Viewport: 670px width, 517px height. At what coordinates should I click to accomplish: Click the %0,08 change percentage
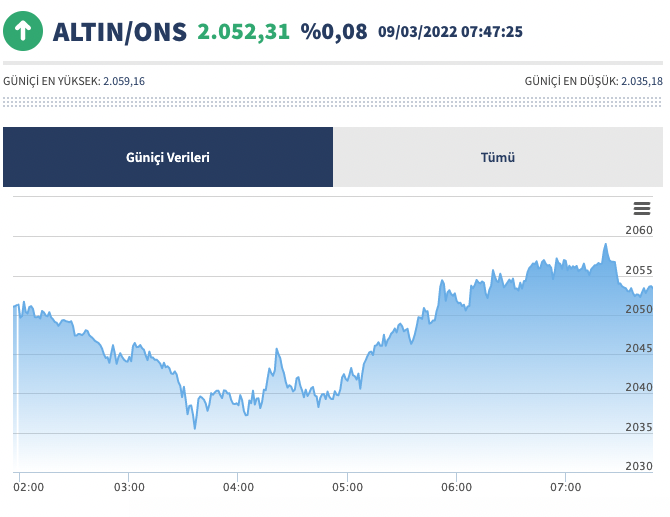[334, 32]
